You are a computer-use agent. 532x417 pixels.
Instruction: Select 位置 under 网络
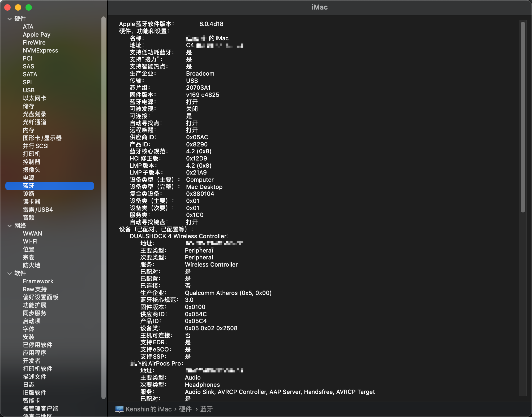29,249
